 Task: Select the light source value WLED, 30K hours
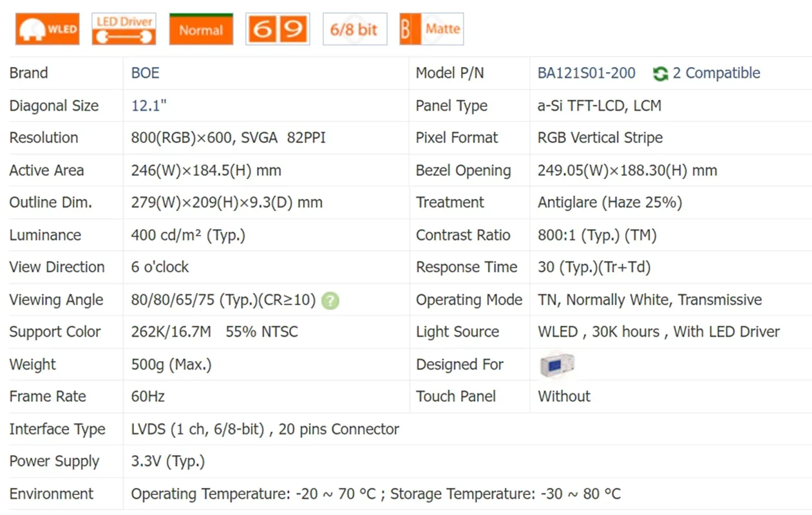[x=659, y=332]
